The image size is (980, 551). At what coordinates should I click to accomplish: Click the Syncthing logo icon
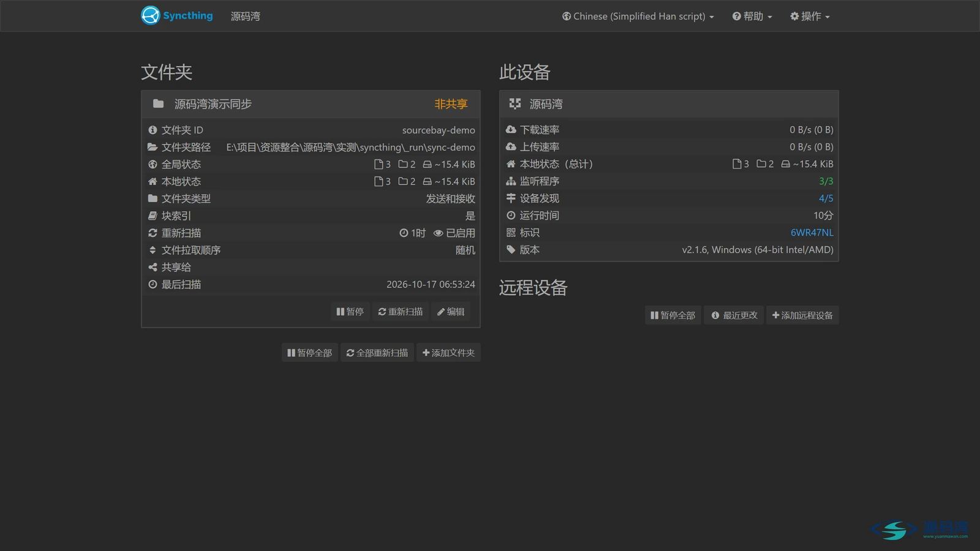tap(151, 15)
